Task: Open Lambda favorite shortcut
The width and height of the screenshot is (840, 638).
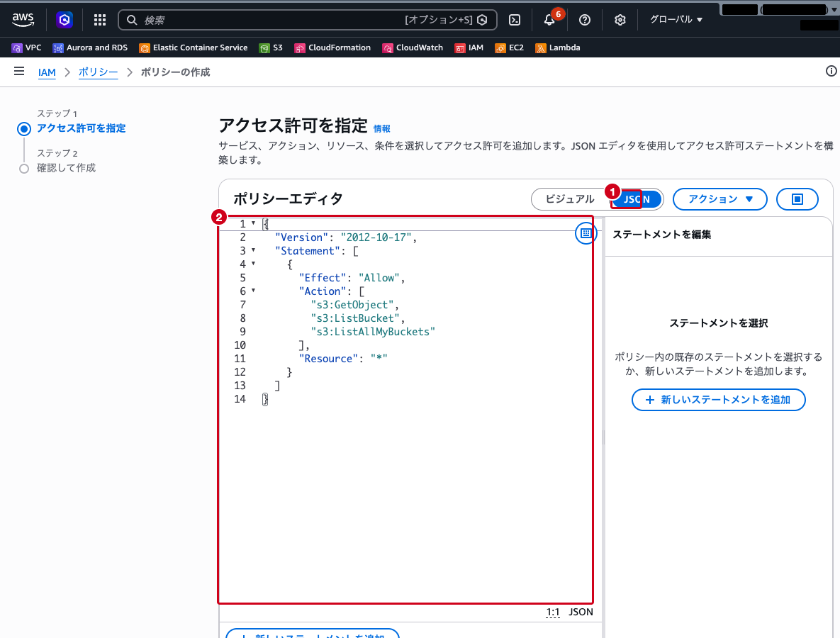Action: 558,47
